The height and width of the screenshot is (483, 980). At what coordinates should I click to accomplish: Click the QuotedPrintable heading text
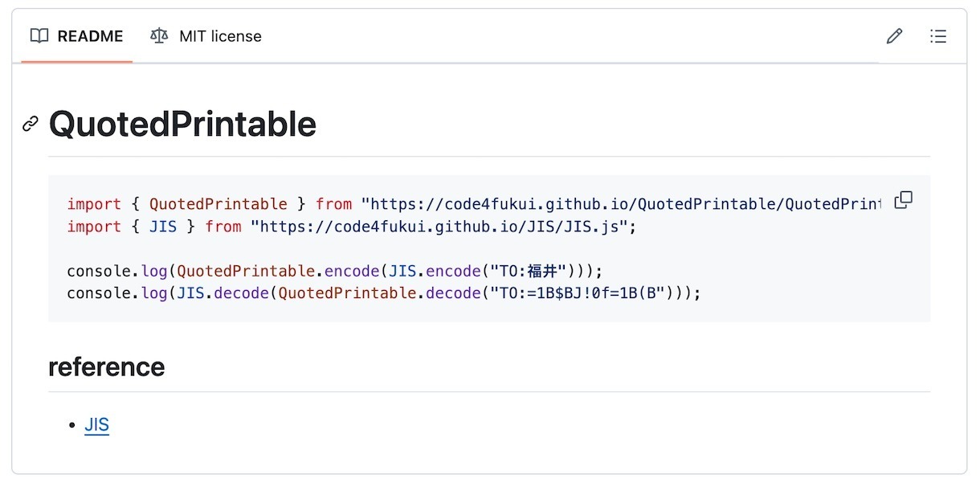(x=182, y=124)
